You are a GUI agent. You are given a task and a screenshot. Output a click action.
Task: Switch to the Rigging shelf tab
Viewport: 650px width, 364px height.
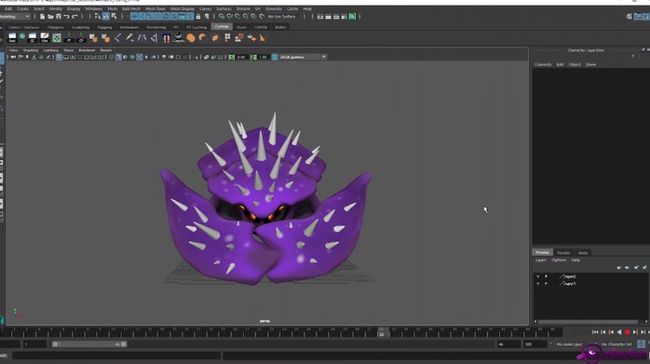pyautogui.click(x=104, y=27)
